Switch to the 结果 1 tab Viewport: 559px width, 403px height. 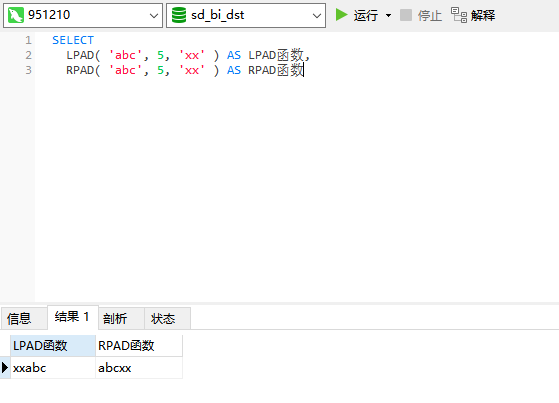[73, 317]
